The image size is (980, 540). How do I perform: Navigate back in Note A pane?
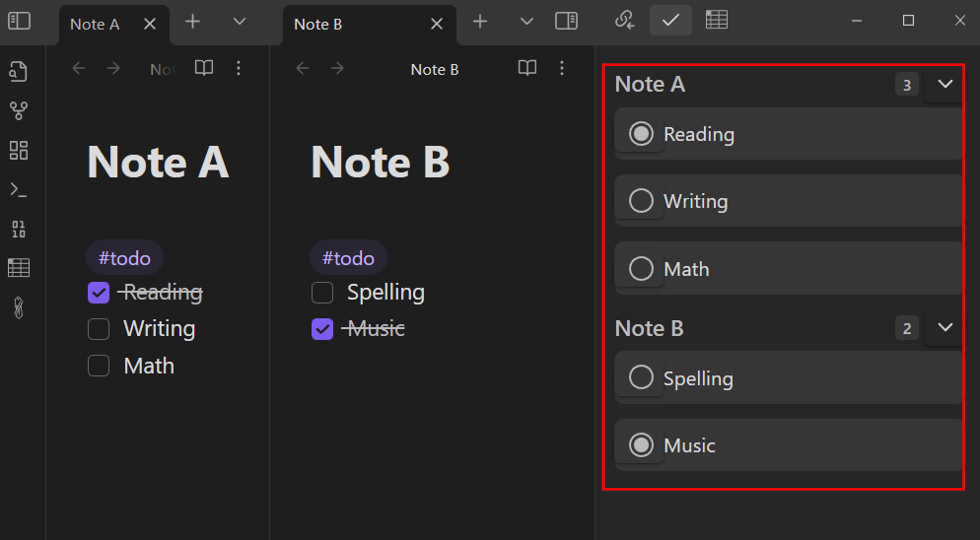pos(79,68)
